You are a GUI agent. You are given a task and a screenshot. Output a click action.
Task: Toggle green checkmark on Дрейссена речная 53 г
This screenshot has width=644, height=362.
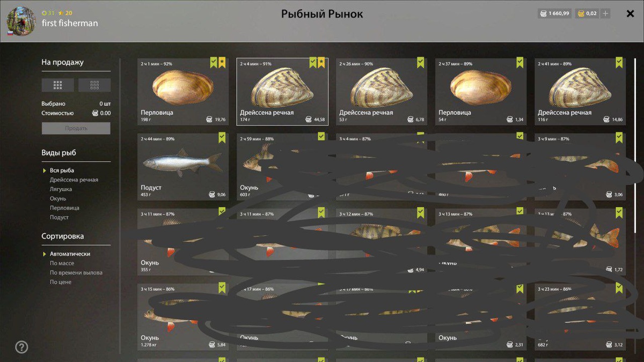pos(421,63)
